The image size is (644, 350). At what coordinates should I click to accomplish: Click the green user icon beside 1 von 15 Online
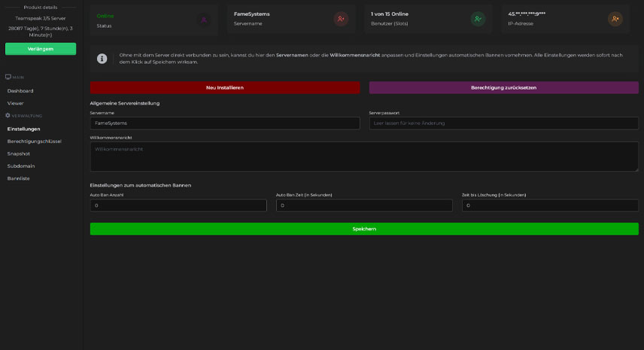point(478,19)
